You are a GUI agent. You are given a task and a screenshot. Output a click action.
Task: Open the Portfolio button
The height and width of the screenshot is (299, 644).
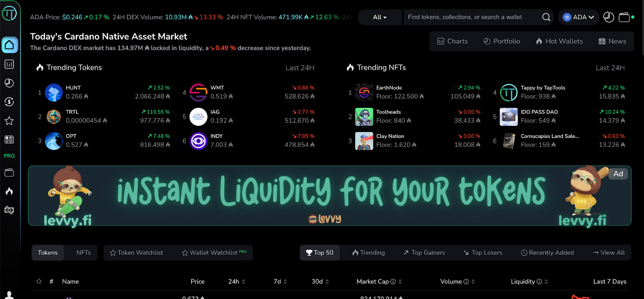(x=502, y=41)
